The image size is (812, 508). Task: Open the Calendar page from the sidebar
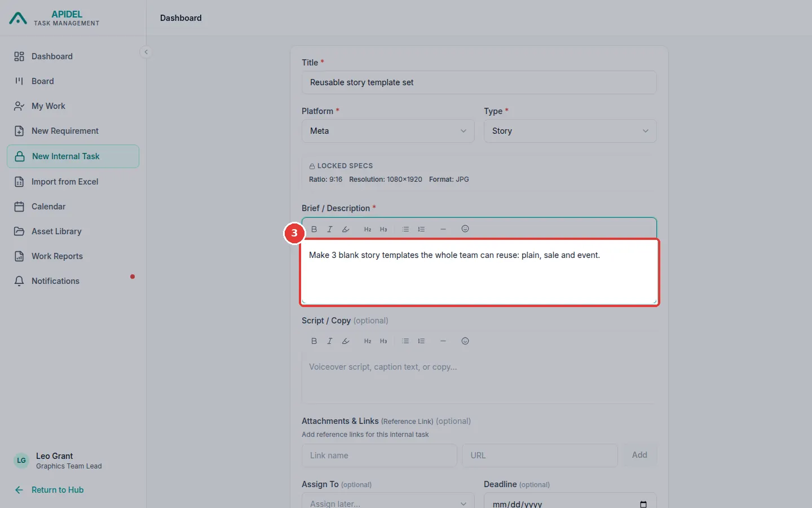[x=73, y=207]
